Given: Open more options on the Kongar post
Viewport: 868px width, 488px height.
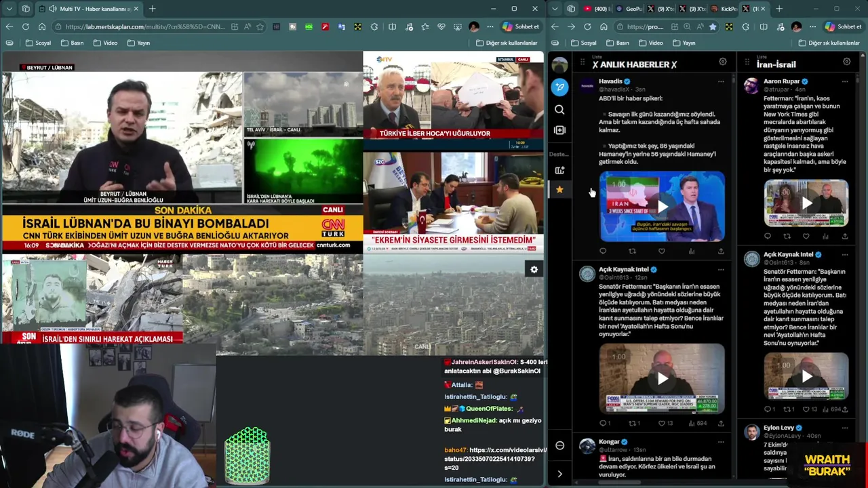Looking at the screenshot, I should (x=721, y=442).
